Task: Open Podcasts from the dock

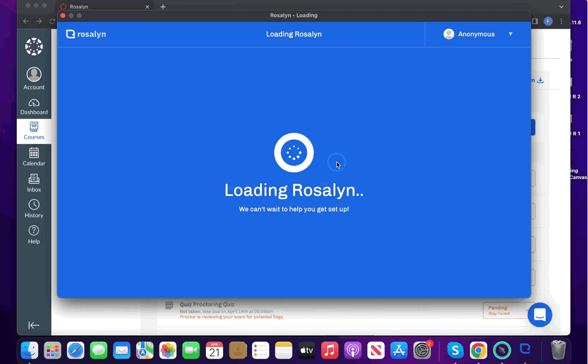Action: pyautogui.click(x=353, y=350)
